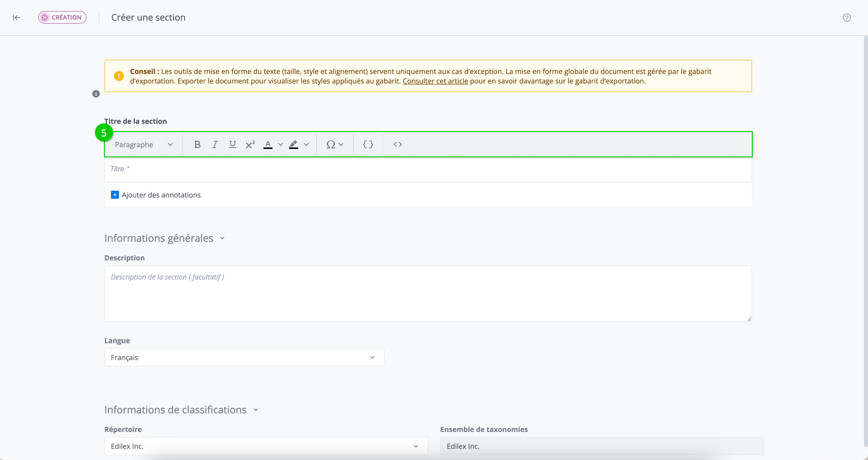Open the Consulter cet article link
868x460 pixels.
click(435, 81)
